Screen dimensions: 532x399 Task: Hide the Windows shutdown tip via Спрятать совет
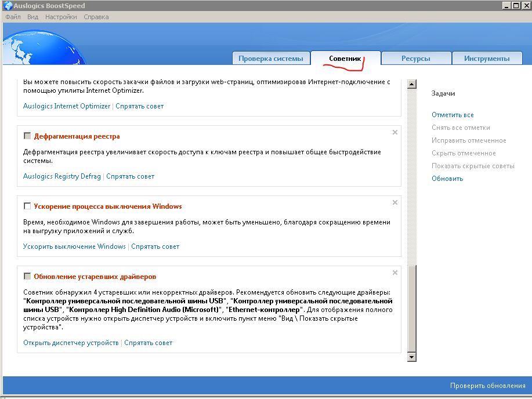155,246
